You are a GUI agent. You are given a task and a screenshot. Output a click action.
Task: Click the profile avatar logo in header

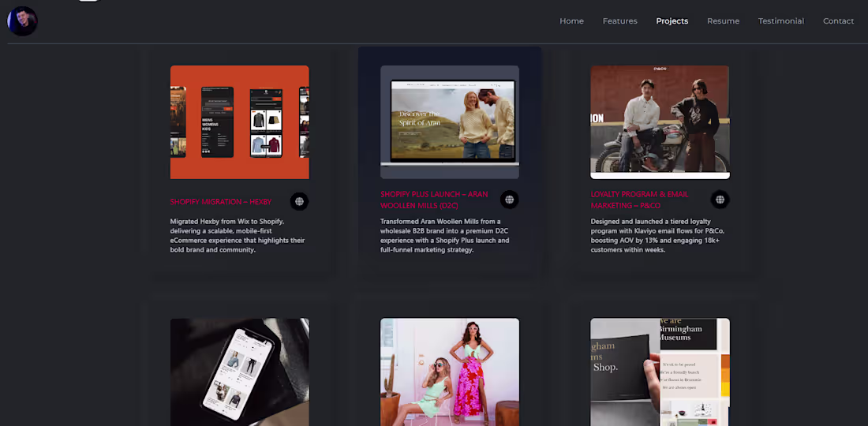pyautogui.click(x=22, y=21)
